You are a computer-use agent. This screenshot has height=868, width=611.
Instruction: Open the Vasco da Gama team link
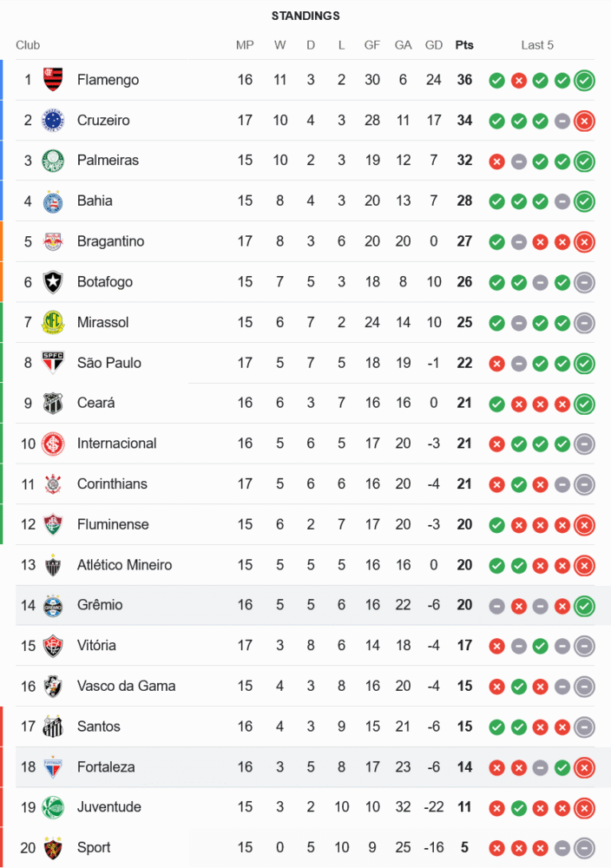(x=126, y=686)
